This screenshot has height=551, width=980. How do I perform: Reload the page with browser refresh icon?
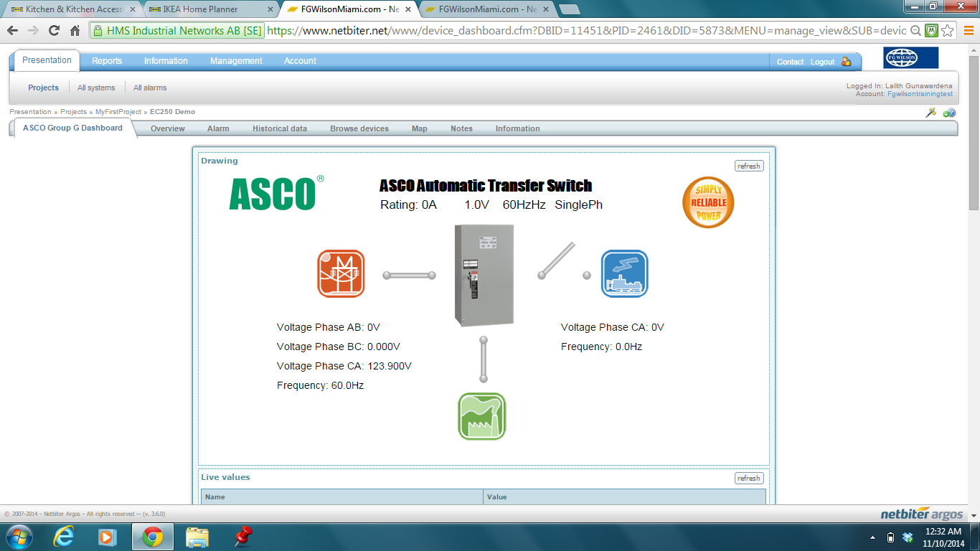(54, 31)
